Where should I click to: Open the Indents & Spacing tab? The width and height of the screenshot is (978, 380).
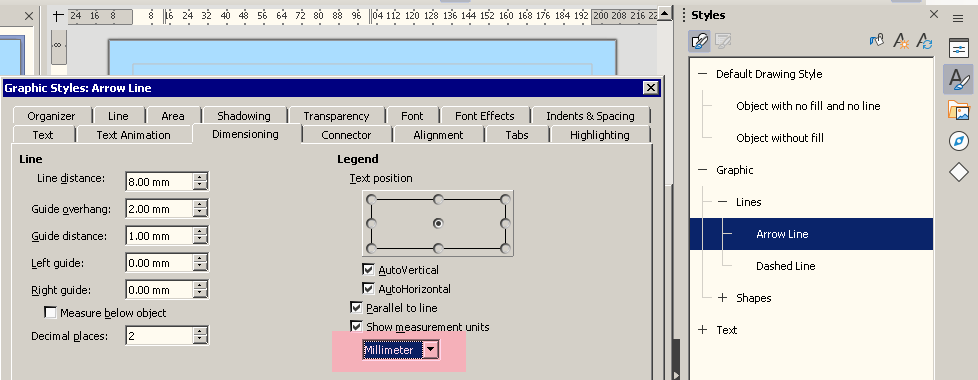pyautogui.click(x=590, y=115)
